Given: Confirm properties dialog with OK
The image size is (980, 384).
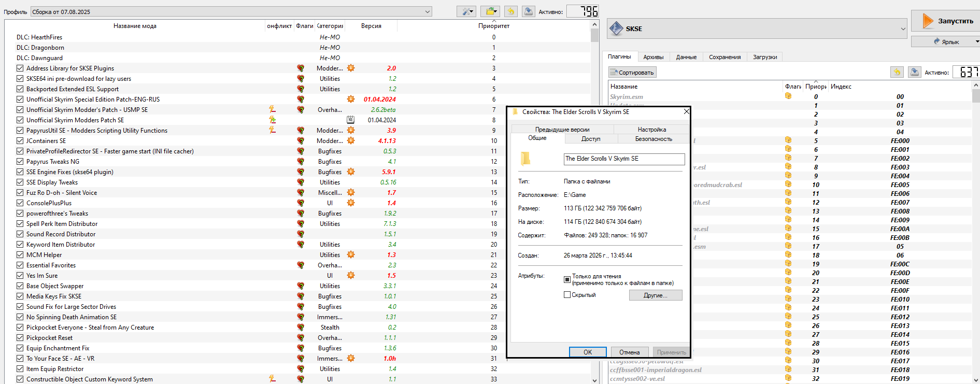Looking at the screenshot, I should click(x=588, y=352).
